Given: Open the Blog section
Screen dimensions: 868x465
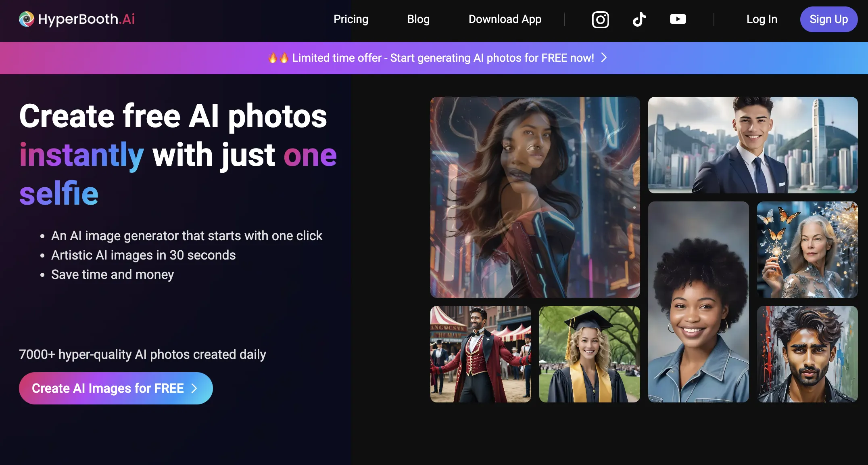Looking at the screenshot, I should pos(418,19).
